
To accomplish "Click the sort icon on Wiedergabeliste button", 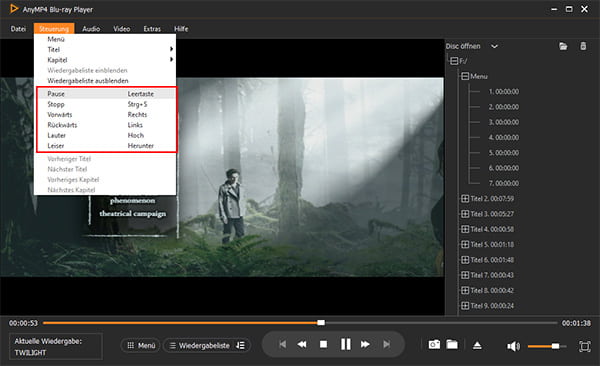I will pos(240,345).
